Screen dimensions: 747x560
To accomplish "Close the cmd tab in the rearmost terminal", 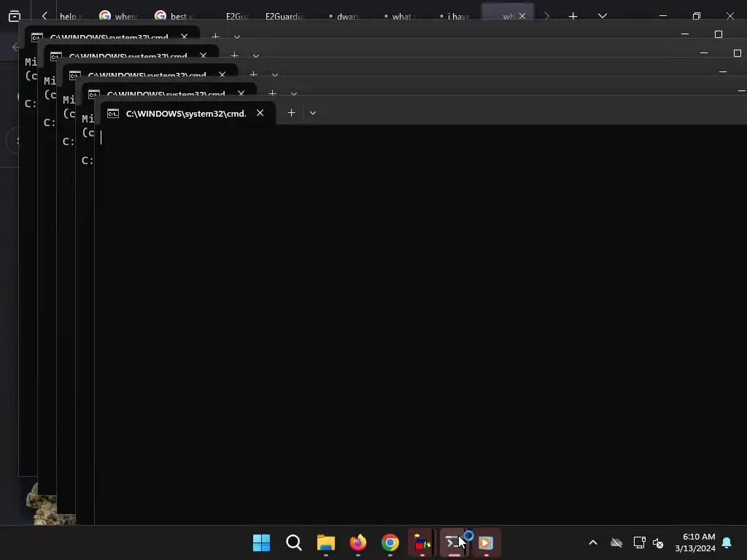I will [184, 36].
